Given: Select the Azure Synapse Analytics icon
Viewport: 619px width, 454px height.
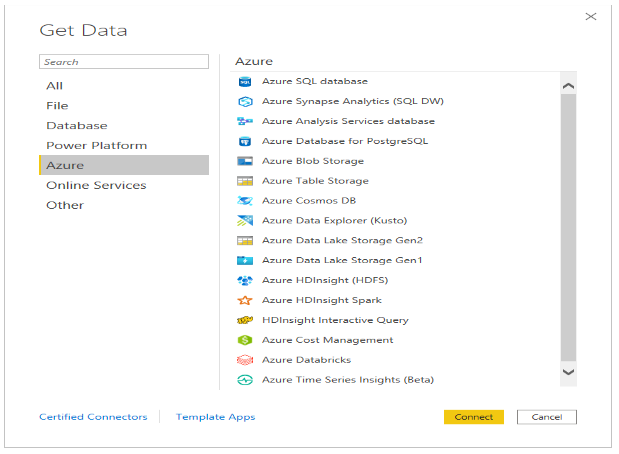Looking at the screenshot, I should point(244,101).
